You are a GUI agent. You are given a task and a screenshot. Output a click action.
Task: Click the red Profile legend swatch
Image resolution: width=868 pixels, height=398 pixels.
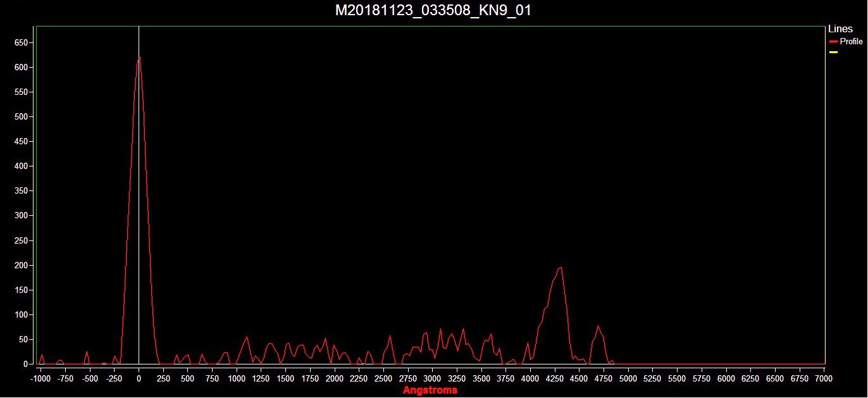coord(833,42)
